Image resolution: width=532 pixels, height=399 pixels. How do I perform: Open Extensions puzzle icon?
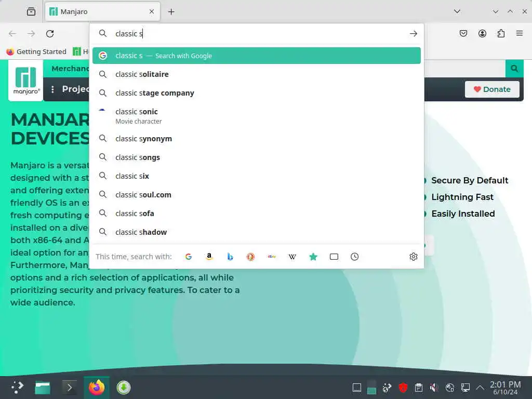[x=501, y=33]
